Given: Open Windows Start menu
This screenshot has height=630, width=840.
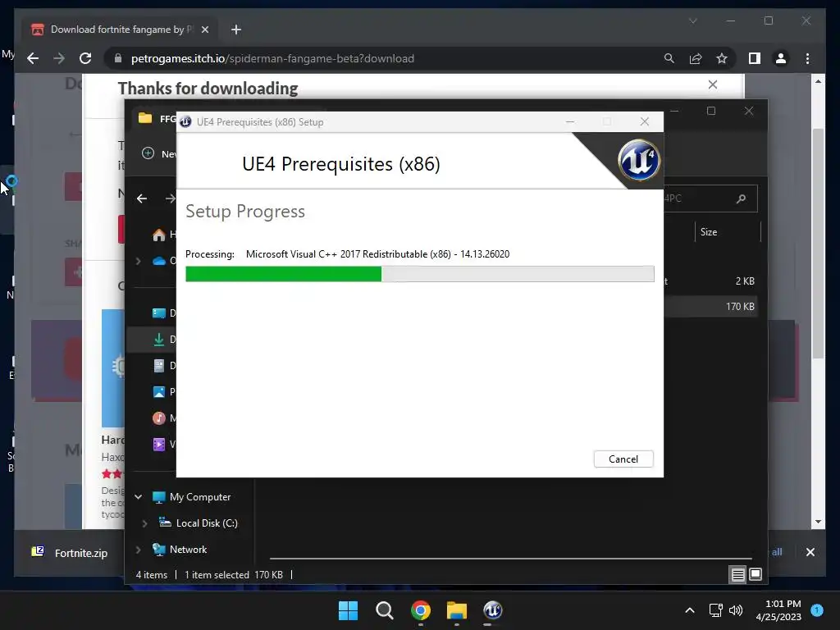Looking at the screenshot, I should 348,610.
